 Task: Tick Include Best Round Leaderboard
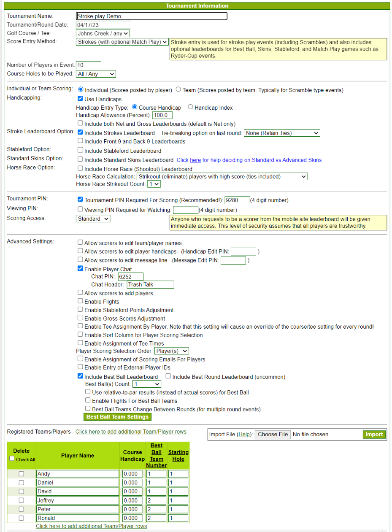[x=168, y=376]
